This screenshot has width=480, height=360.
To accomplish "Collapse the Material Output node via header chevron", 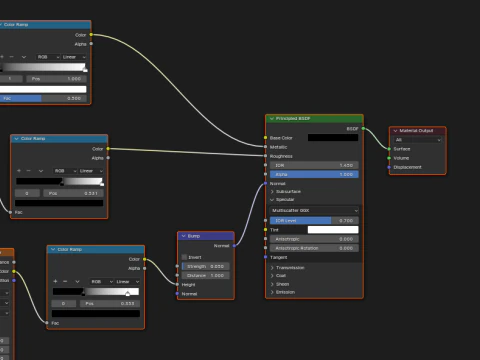I will 395,131.
